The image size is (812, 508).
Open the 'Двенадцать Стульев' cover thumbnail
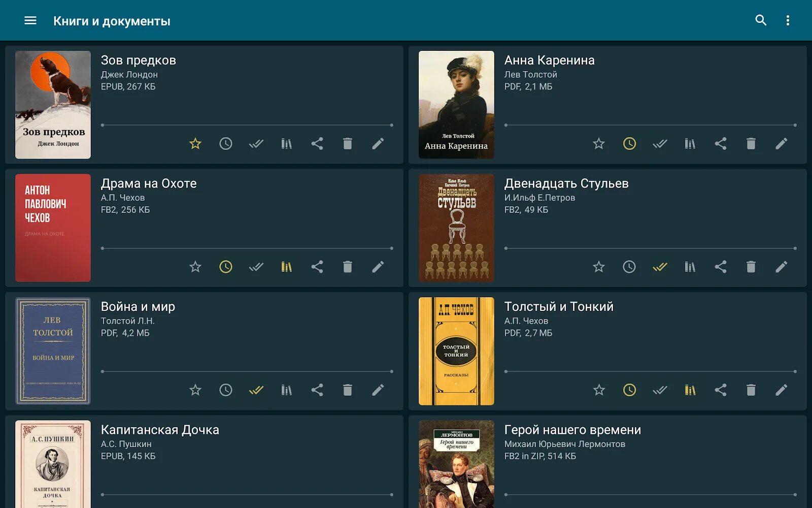(x=456, y=228)
